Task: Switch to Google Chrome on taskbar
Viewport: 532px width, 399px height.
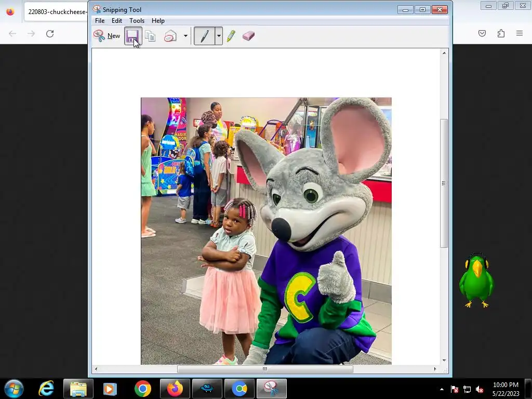Action: pyautogui.click(x=142, y=389)
